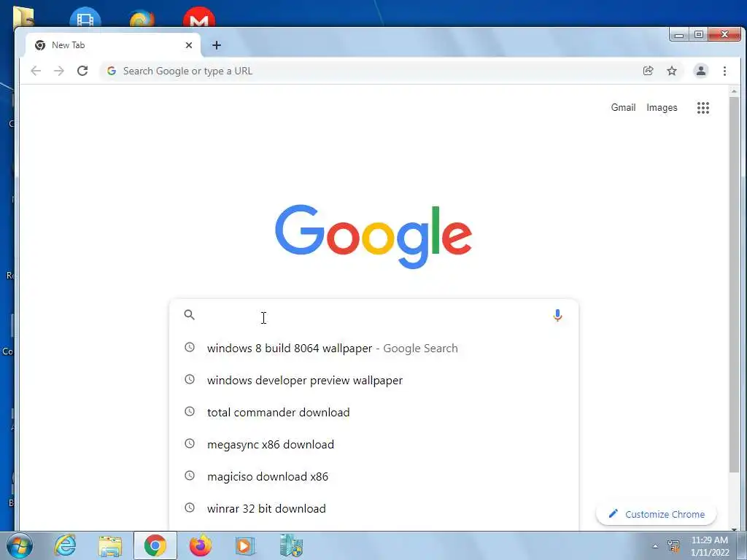Viewport: 747px width, 560px height.
Task: Click the MEGA desktop icon
Action: (x=198, y=17)
